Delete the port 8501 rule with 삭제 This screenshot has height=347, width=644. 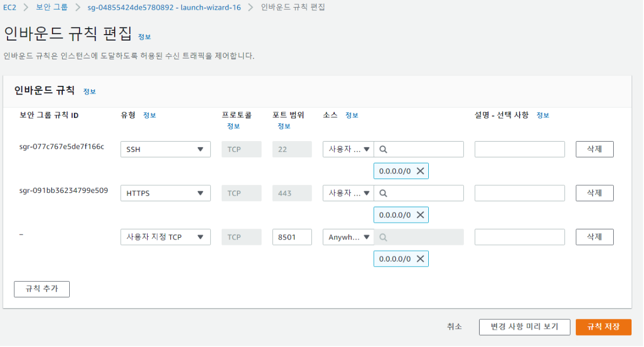(x=594, y=237)
